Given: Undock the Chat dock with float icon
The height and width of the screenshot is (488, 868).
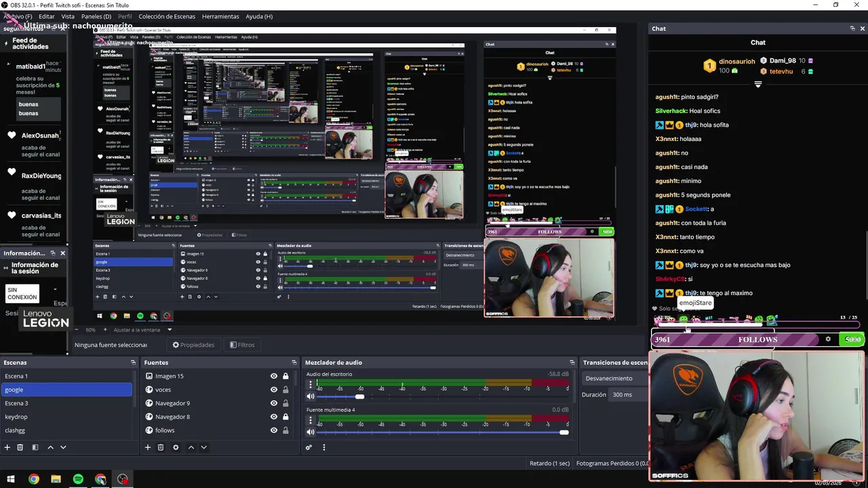Looking at the screenshot, I should (852, 28).
